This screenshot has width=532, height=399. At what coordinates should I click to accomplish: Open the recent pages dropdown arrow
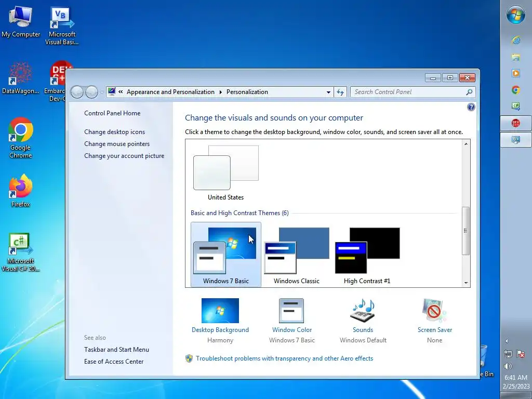(102, 92)
